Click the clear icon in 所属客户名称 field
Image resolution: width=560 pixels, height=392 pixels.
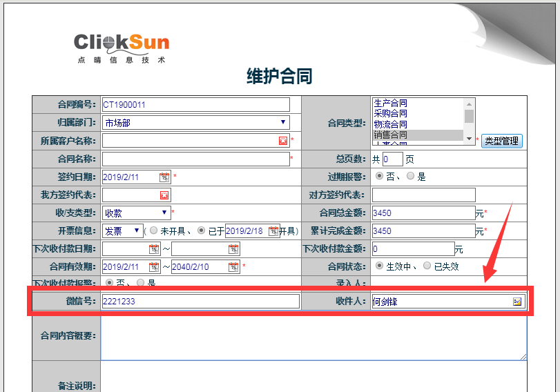(x=283, y=141)
